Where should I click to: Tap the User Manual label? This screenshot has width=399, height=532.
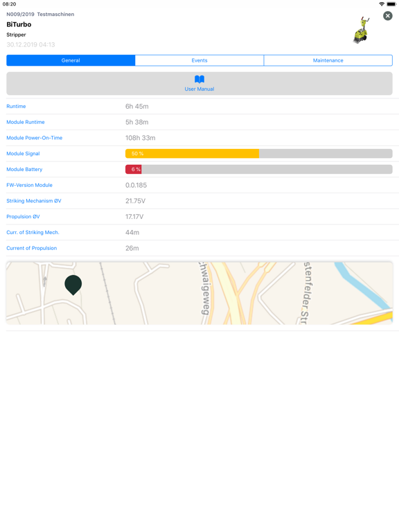(x=199, y=89)
